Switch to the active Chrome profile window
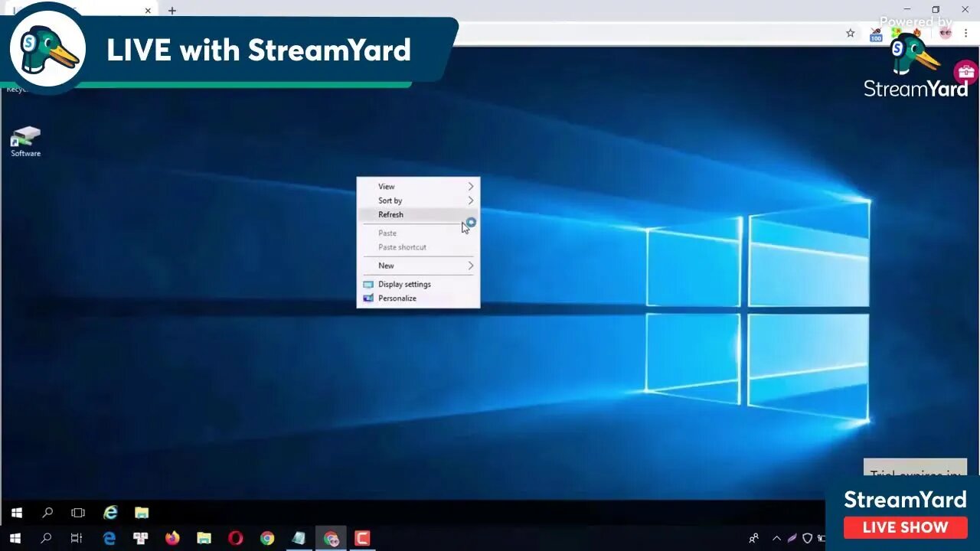 pyautogui.click(x=331, y=538)
